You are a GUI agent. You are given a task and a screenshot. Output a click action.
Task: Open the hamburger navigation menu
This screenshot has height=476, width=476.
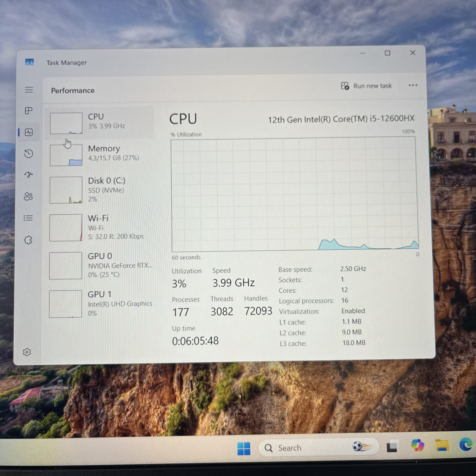[29, 90]
